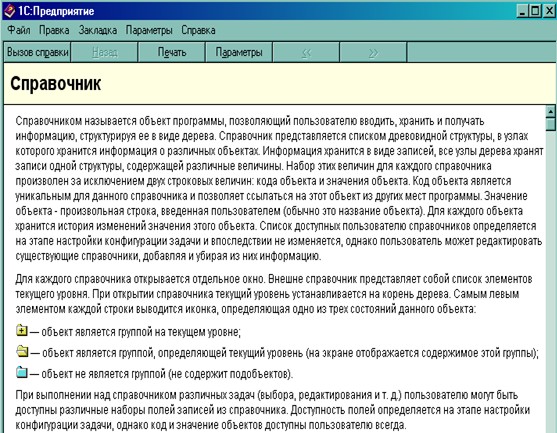Click the cyan folder non-group icon
Image resolution: width=557 pixels, height=433 pixels.
[x=22, y=372]
